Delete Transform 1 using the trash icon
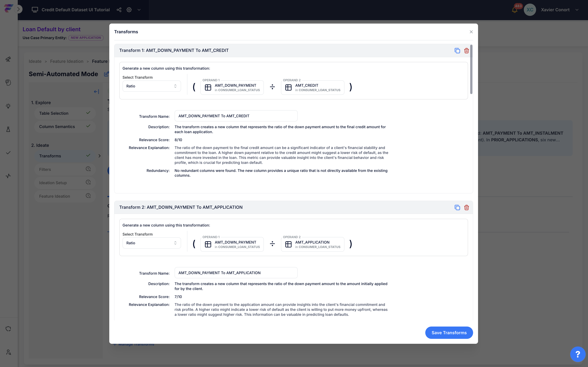The height and width of the screenshot is (367, 588). coord(466,51)
